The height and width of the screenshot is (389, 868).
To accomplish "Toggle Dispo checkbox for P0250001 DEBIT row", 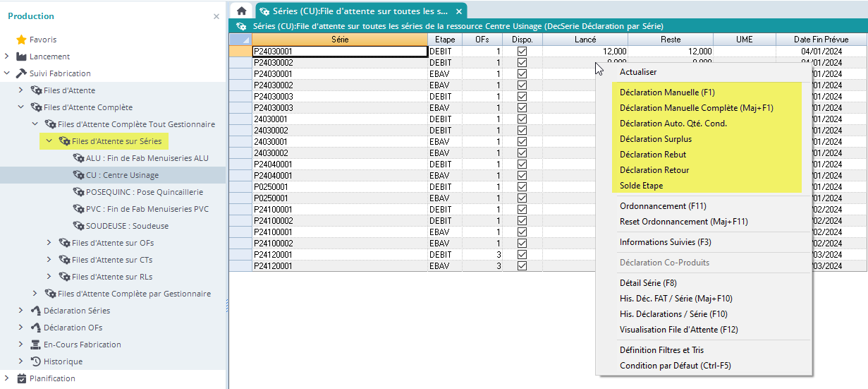I will pos(522,187).
